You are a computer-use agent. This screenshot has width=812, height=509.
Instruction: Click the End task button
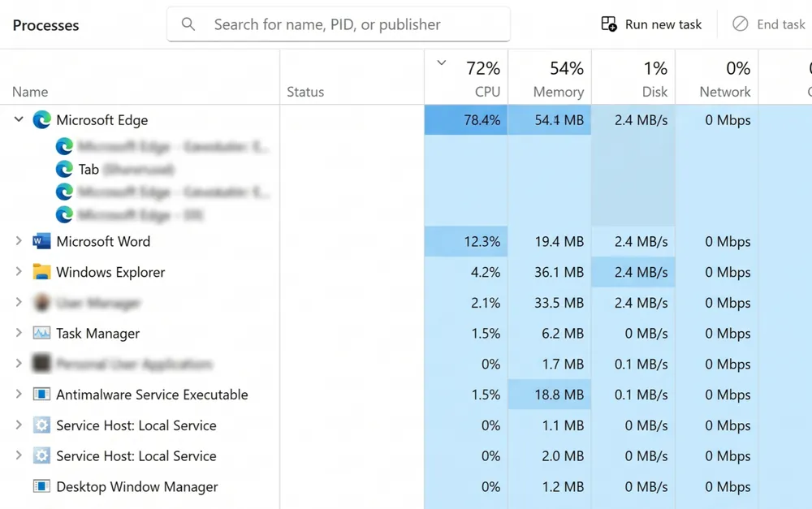tap(768, 24)
